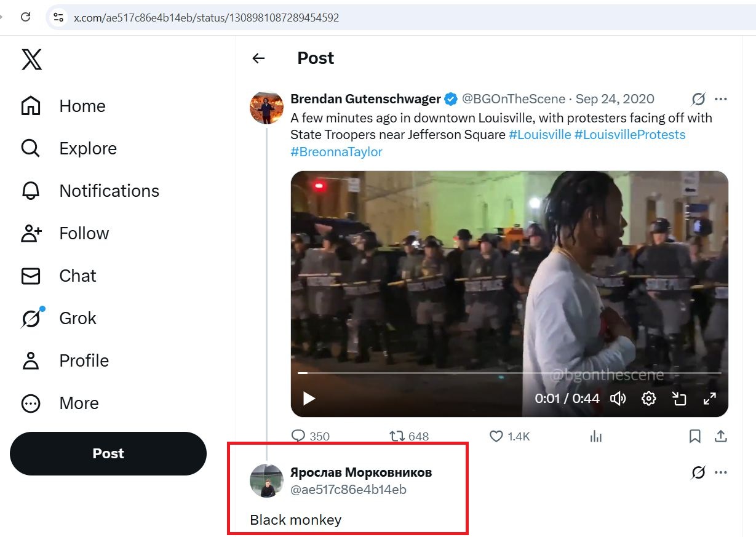Open the #LouisvilleProtests hashtag link
756x537 pixels.
point(630,135)
